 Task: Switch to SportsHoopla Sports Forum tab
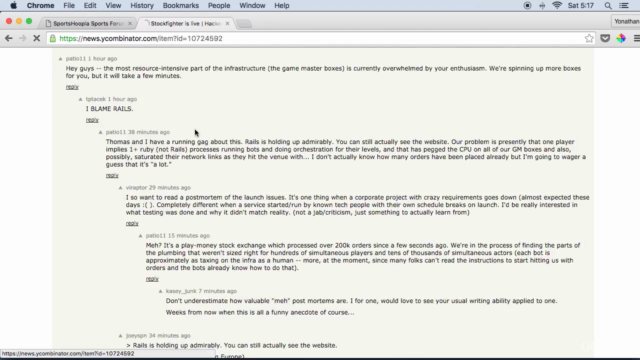88,24
